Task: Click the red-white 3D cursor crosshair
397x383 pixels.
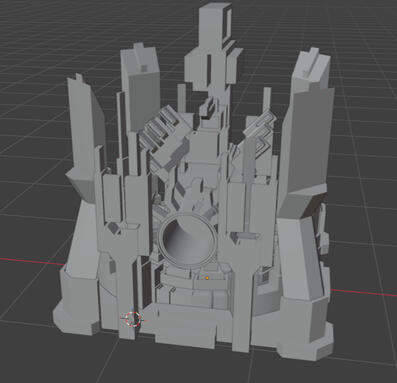Action: click(x=134, y=318)
